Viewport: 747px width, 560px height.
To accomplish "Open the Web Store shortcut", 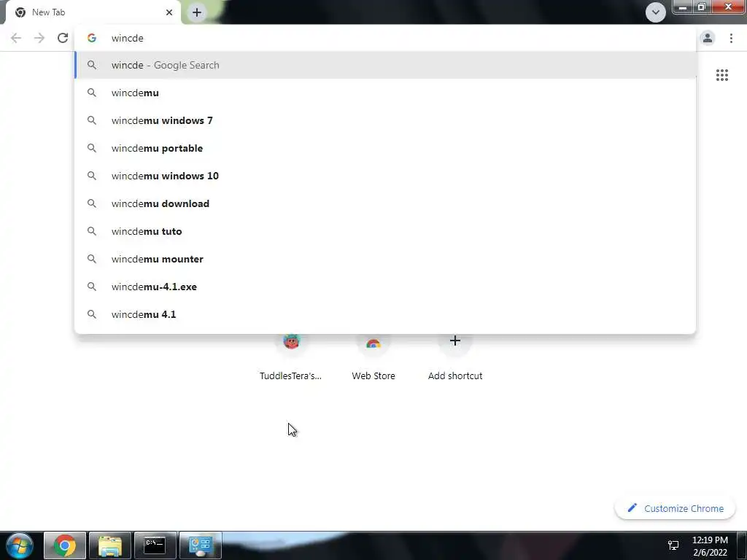I will (373, 357).
